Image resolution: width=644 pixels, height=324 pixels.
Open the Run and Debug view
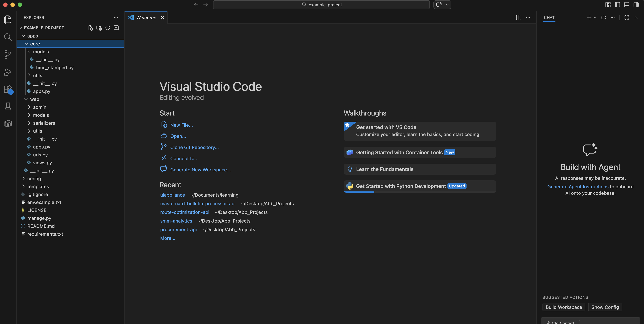click(x=8, y=72)
